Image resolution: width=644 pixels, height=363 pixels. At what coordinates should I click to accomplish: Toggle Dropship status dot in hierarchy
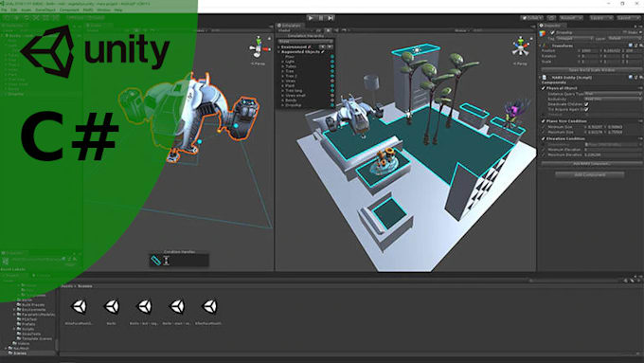pyautogui.click(x=331, y=105)
